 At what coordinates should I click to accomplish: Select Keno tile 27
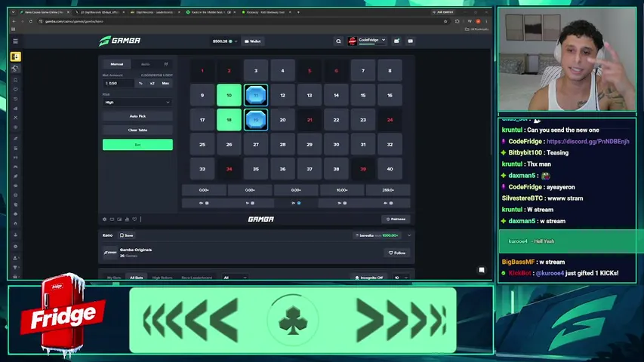click(256, 145)
